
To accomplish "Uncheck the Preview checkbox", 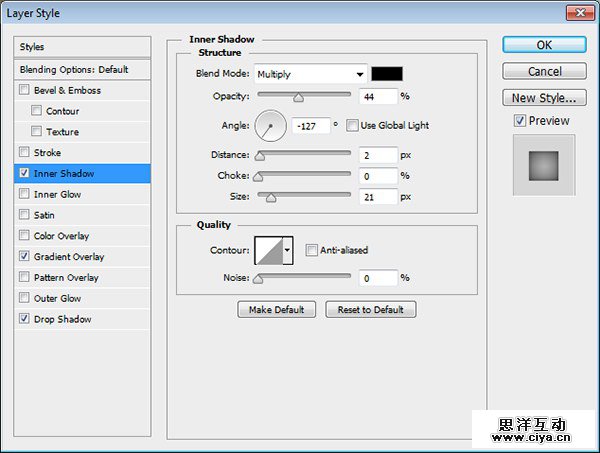I will click(519, 121).
